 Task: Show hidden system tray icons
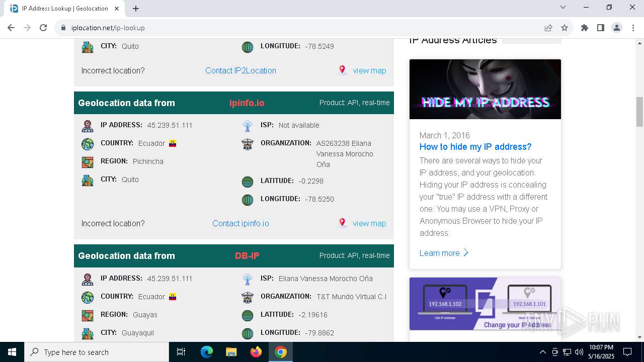[542, 352]
